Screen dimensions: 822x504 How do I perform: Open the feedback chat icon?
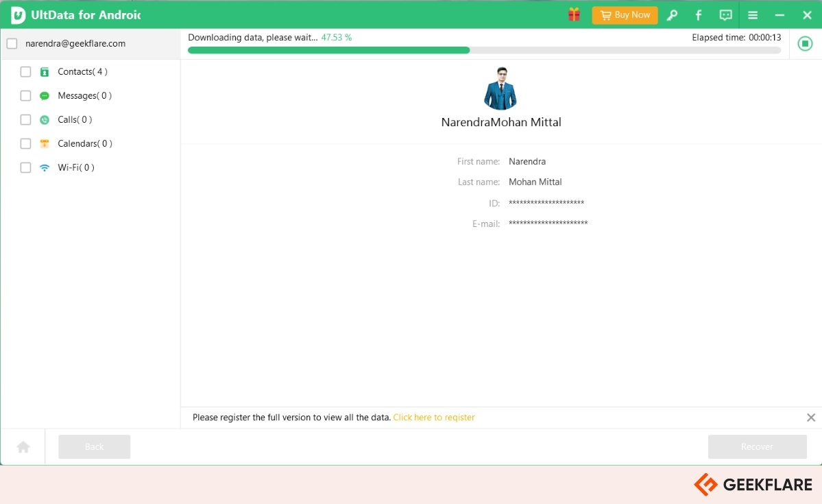tap(725, 15)
